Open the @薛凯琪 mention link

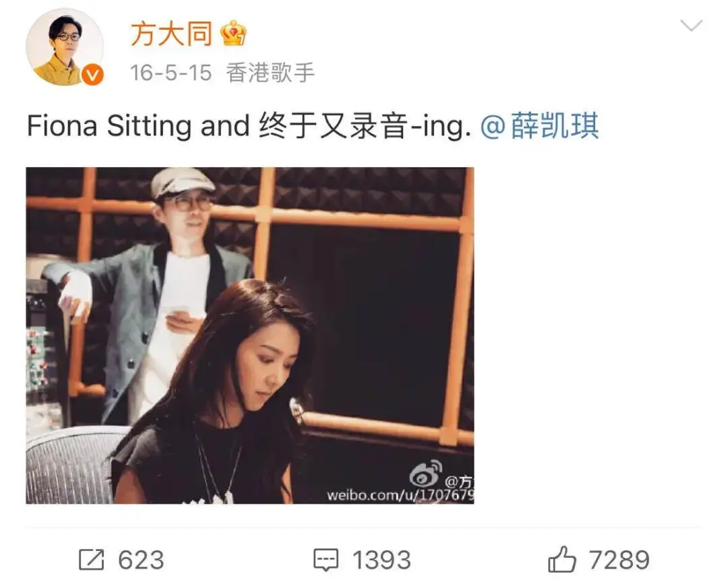[x=539, y=126]
